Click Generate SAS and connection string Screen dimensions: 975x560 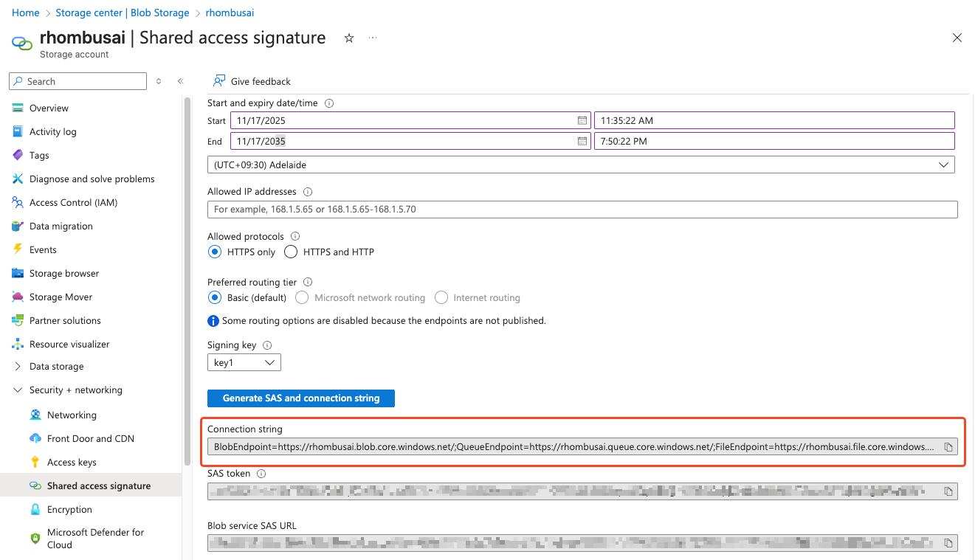point(300,398)
